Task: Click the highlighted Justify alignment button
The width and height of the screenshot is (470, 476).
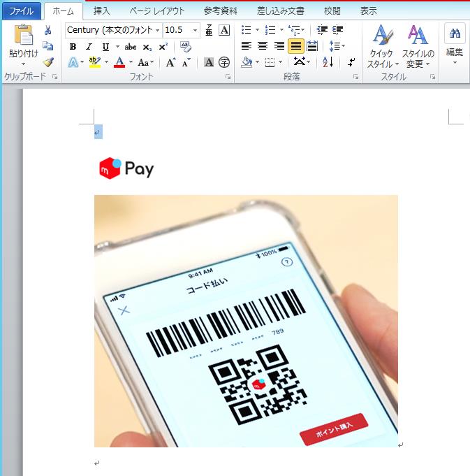Action: tap(296, 46)
